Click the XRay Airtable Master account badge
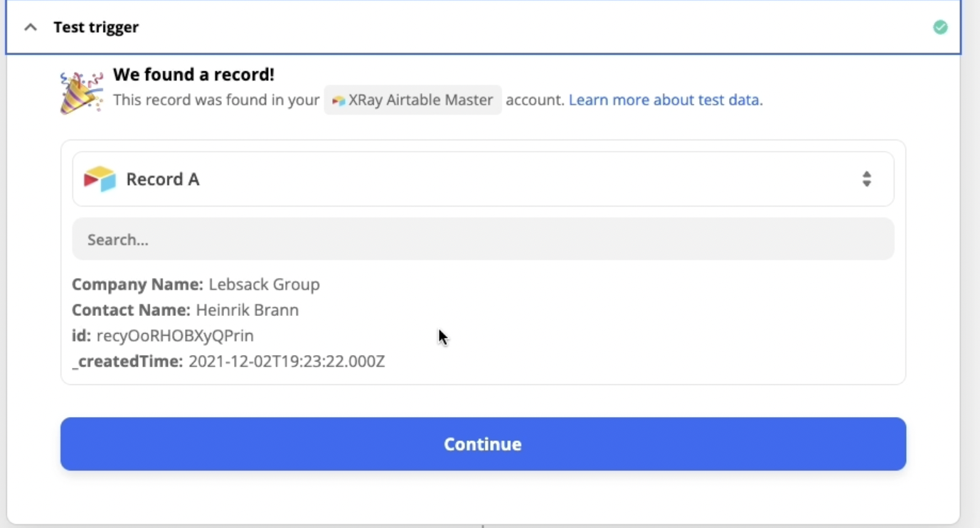 click(x=413, y=100)
